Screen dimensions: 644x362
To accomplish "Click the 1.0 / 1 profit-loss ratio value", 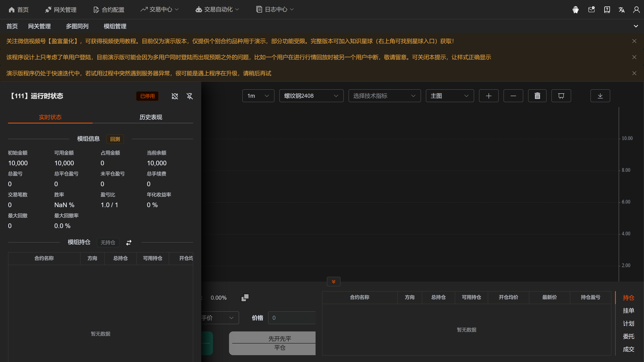I will pos(109,205).
